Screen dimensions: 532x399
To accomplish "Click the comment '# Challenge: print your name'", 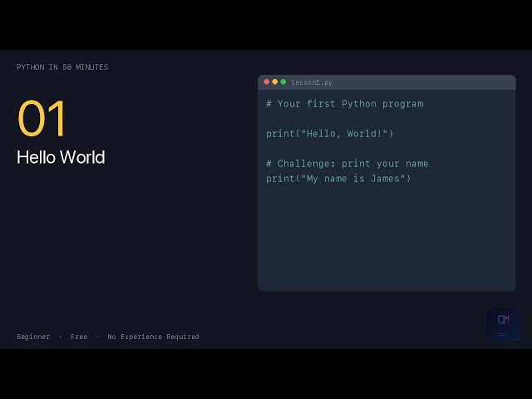I will click(x=347, y=164).
